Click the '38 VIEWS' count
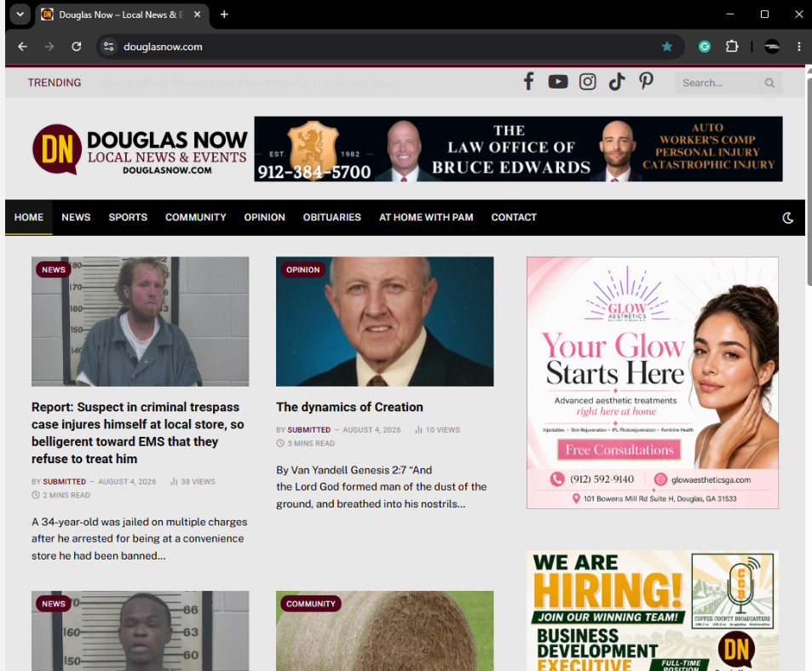 click(x=193, y=482)
